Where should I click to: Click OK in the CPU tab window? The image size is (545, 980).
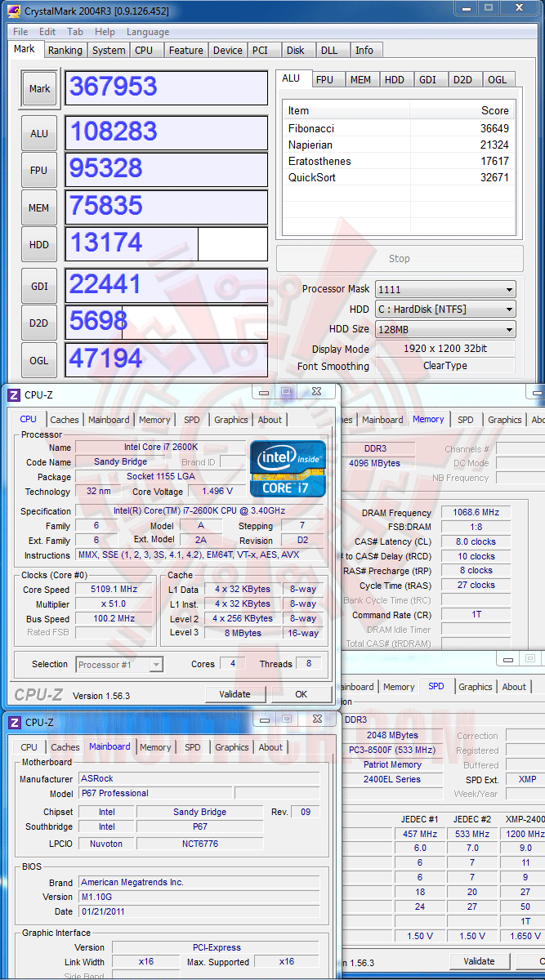click(301, 694)
